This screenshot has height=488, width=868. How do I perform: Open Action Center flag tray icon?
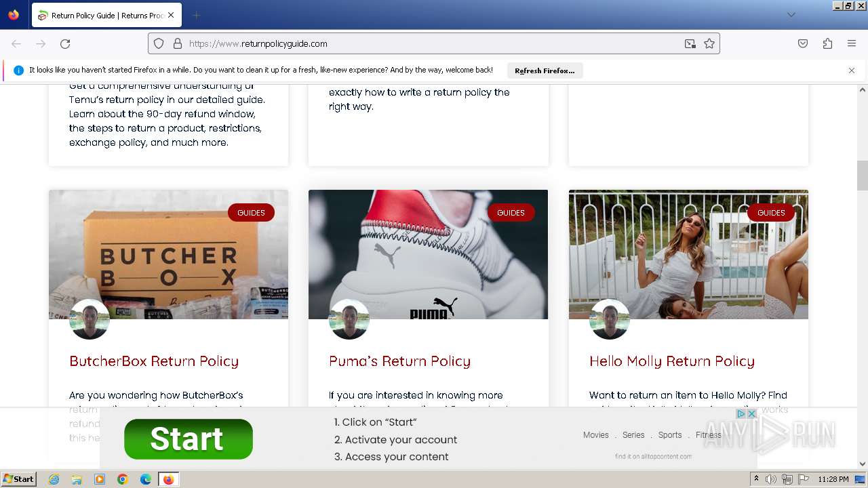(x=804, y=479)
